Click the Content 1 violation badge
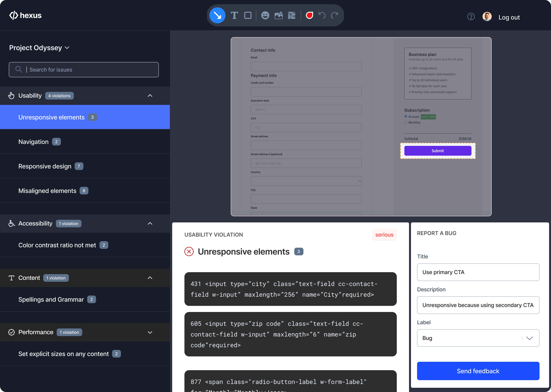This screenshot has height=392, width=551. pos(56,278)
